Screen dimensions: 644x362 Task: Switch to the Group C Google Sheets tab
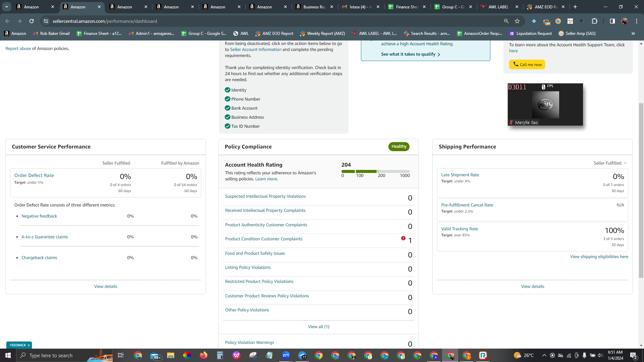point(453,7)
